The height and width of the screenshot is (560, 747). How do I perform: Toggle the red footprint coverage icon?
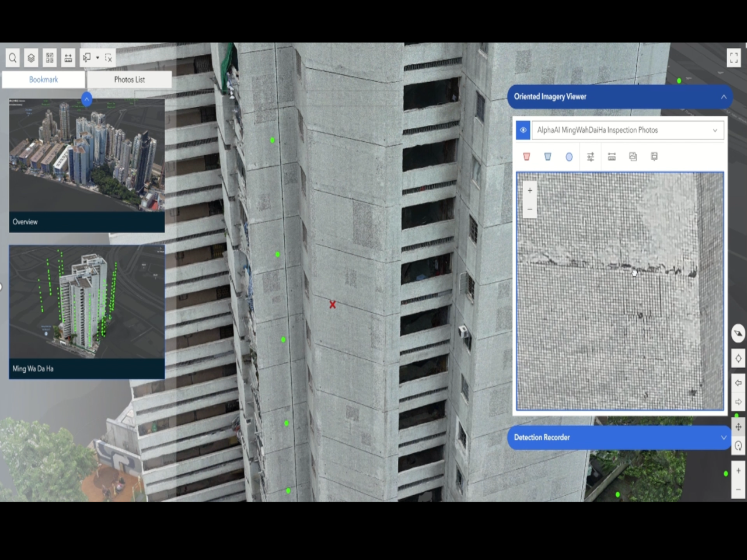(526, 157)
